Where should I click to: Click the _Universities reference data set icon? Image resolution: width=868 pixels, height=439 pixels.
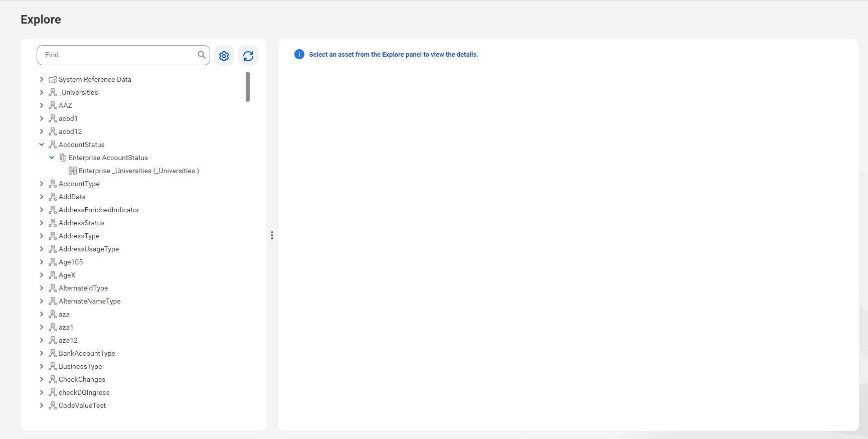[53, 92]
